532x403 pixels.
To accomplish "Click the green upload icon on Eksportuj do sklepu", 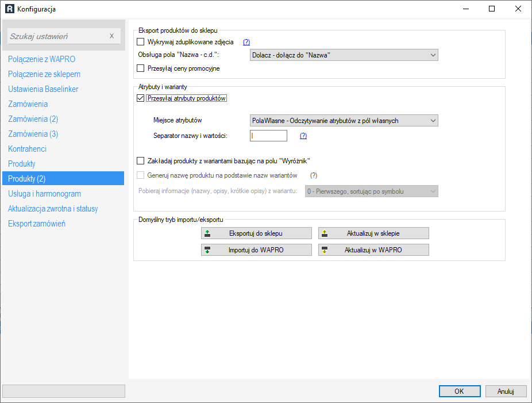I will [x=207, y=233].
